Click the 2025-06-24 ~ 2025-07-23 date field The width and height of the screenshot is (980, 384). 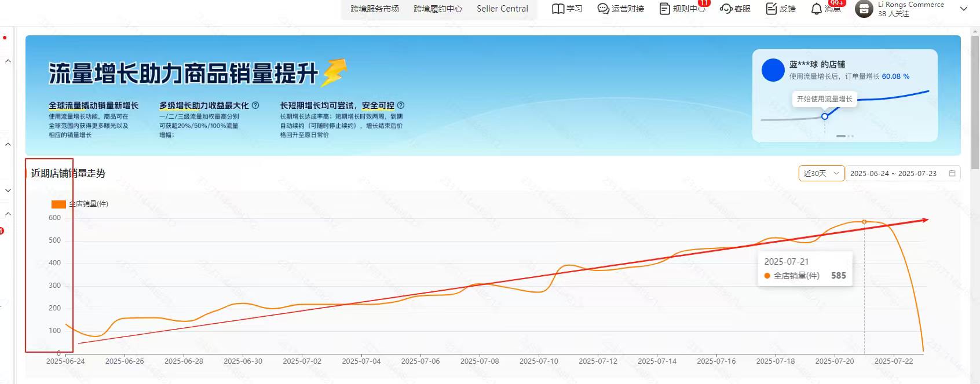902,173
